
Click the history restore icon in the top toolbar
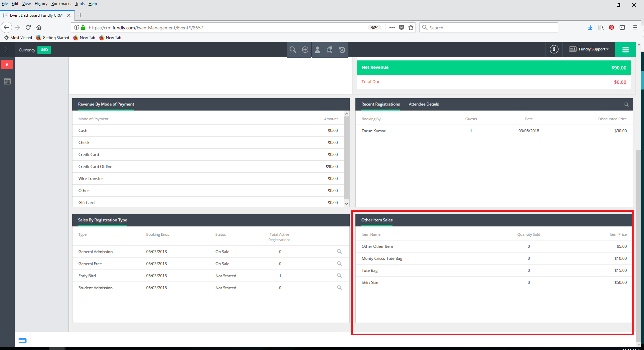342,49
